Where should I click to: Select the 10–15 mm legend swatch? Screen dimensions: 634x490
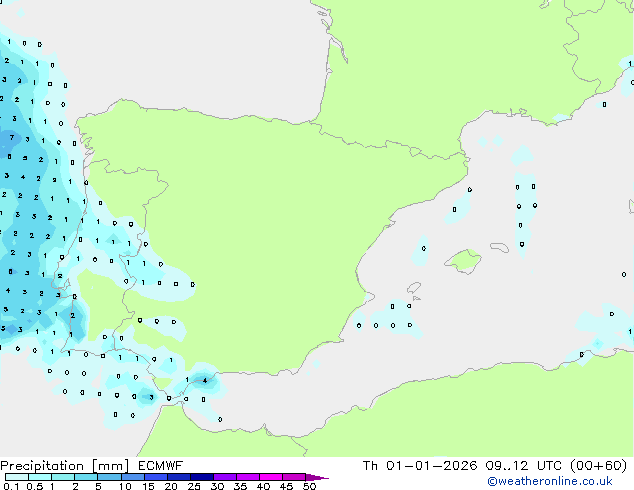(x=132, y=477)
